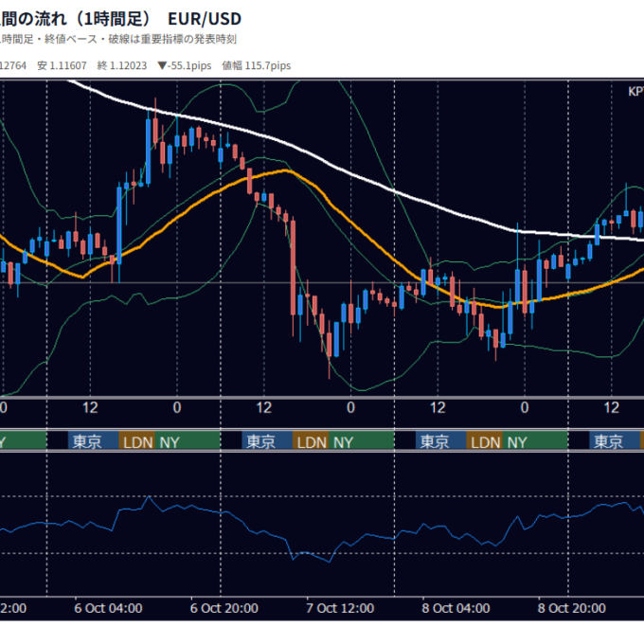Select the close value 終 1.12023
Viewport: 644px width, 644px height.
pyautogui.click(x=122, y=65)
